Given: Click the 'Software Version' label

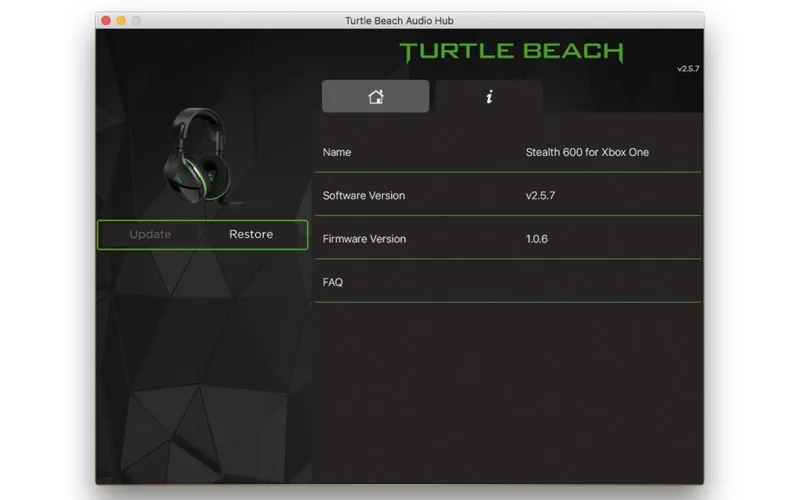Looking at the screenshot, I should pyautogui.click(x=364, y=195).
